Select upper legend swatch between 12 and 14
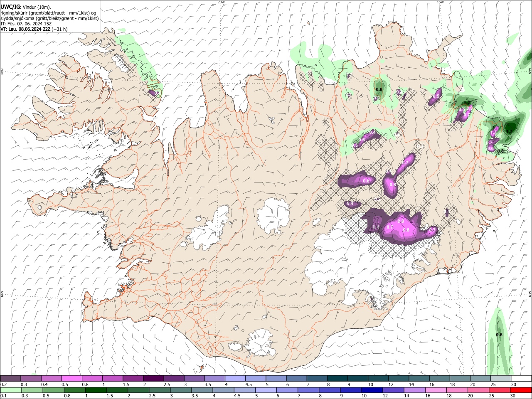The image size is (532, 399). click(x=398, y=379)
